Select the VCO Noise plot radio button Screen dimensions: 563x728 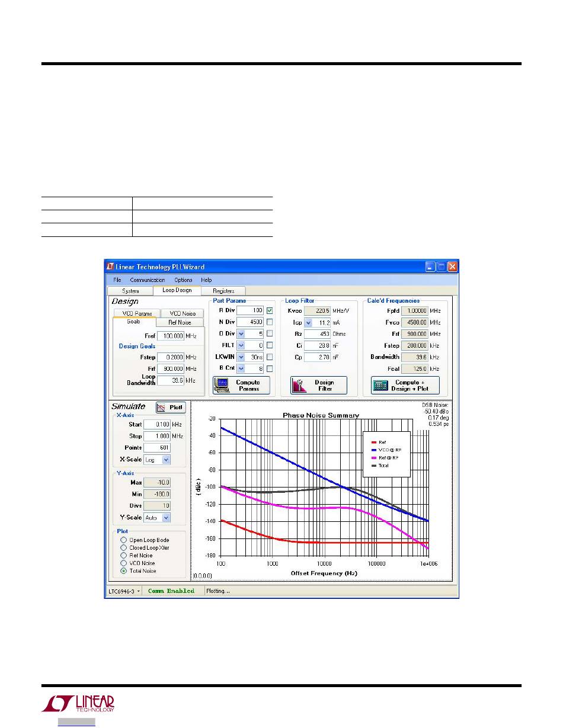(x=123, y=563)
